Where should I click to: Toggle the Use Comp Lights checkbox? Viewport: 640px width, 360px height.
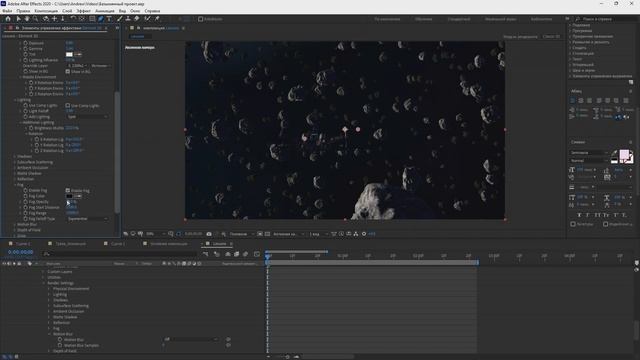[x=68, y=106]
